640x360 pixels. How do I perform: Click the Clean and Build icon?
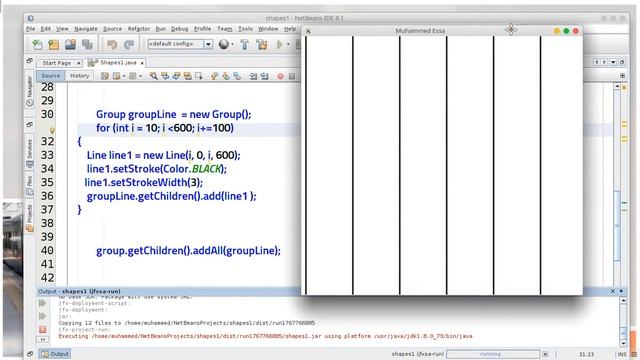(262, 44)
